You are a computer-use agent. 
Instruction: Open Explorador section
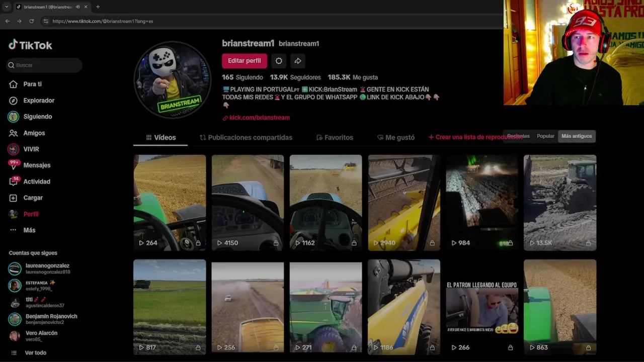[39, 101]
